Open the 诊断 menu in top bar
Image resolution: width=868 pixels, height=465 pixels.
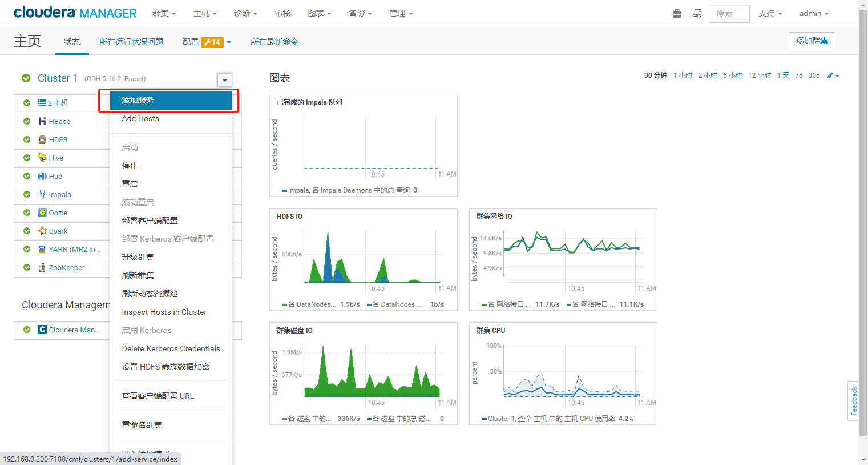tap(245, 13)
